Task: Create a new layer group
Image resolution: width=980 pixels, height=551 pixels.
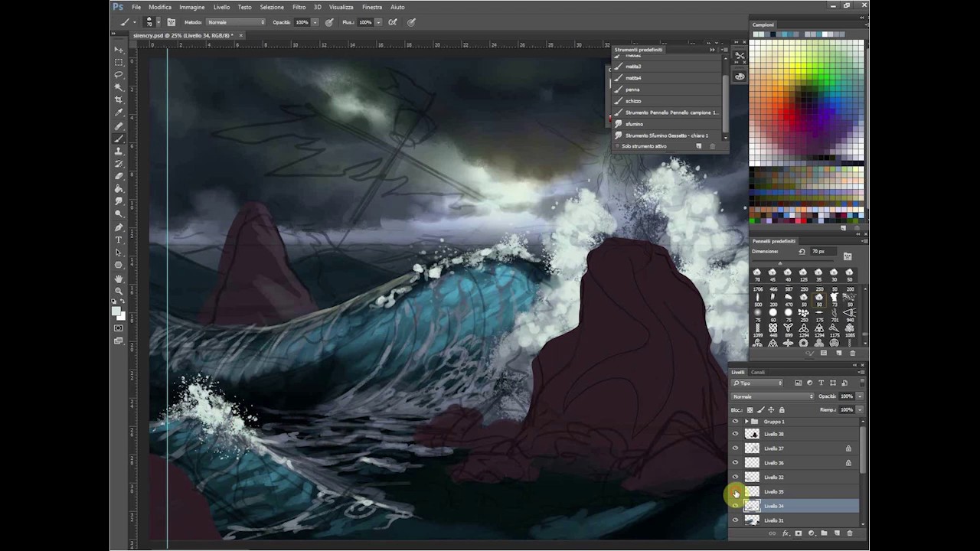Action: (x=824, y=533)
